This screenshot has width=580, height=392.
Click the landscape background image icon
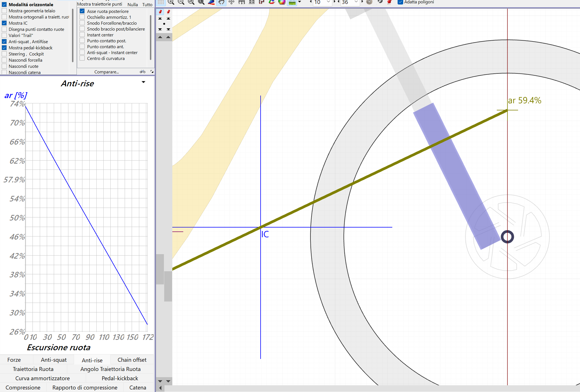click(x=292, y=2)
